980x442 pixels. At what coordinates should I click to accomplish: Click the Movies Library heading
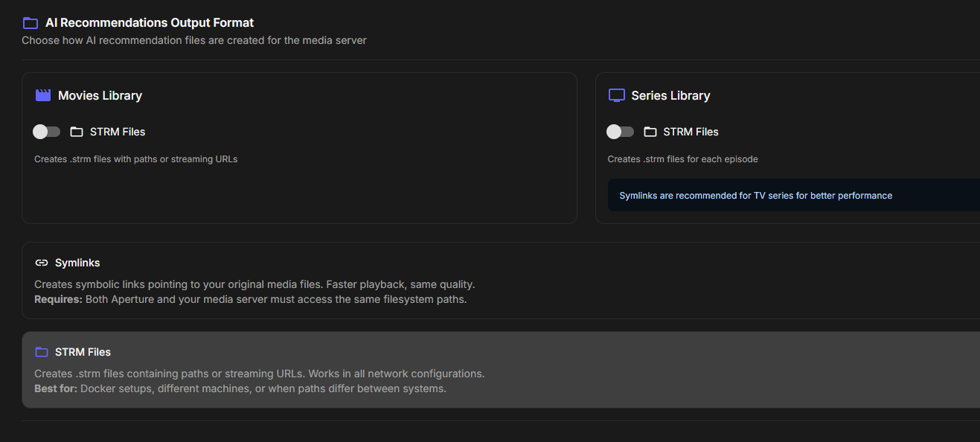click(x=100, y=95)
